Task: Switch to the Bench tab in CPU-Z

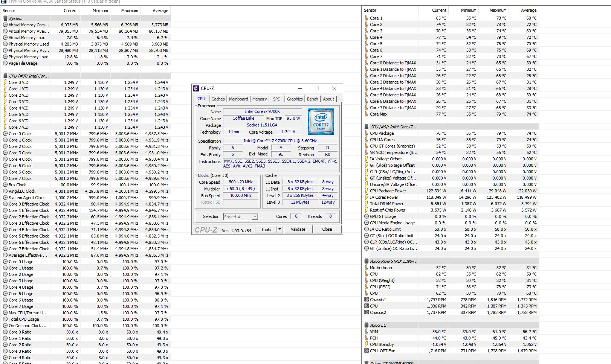Action: [313, 99]
